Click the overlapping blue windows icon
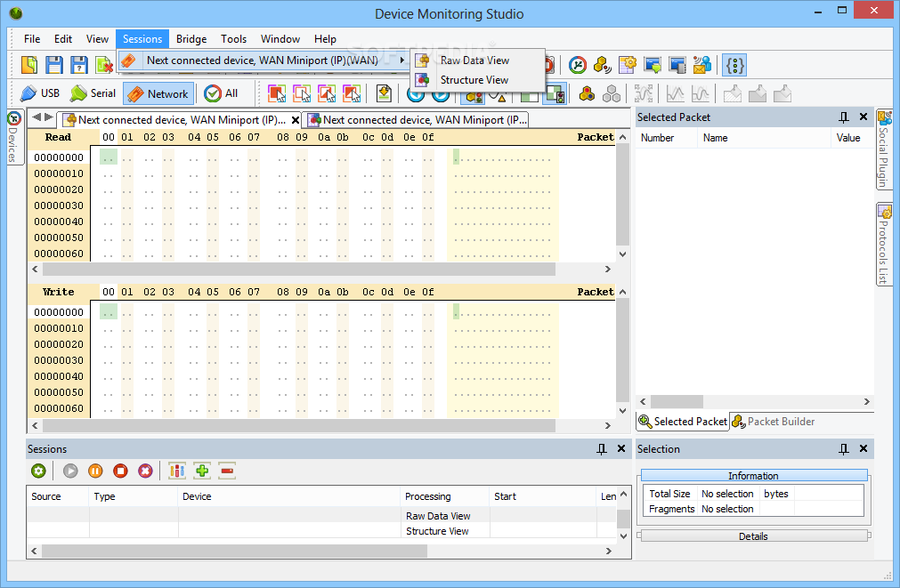Screen dimensions: 900x588 click(677, 65)
